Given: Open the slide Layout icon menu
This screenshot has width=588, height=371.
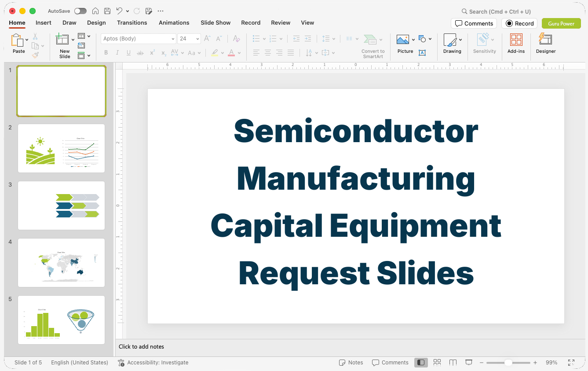Looking at the screenshot, I should point(81,36).
